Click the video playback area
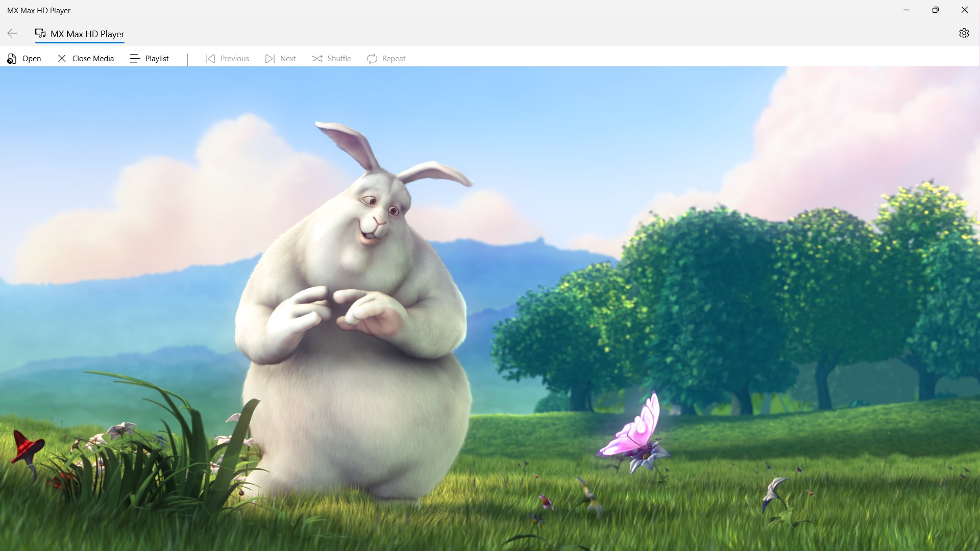 tap(490, 306)
